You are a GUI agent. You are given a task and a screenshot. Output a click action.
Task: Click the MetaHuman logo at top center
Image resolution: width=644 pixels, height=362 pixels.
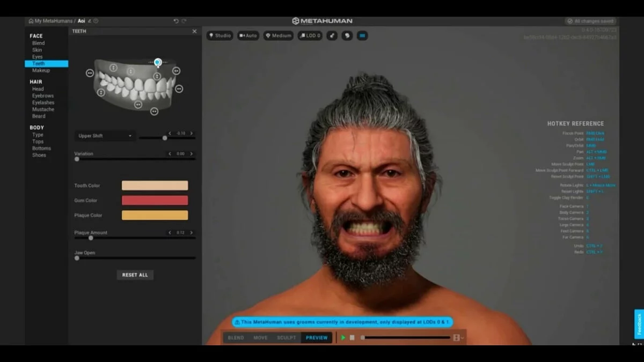click(x=322, y=21)
